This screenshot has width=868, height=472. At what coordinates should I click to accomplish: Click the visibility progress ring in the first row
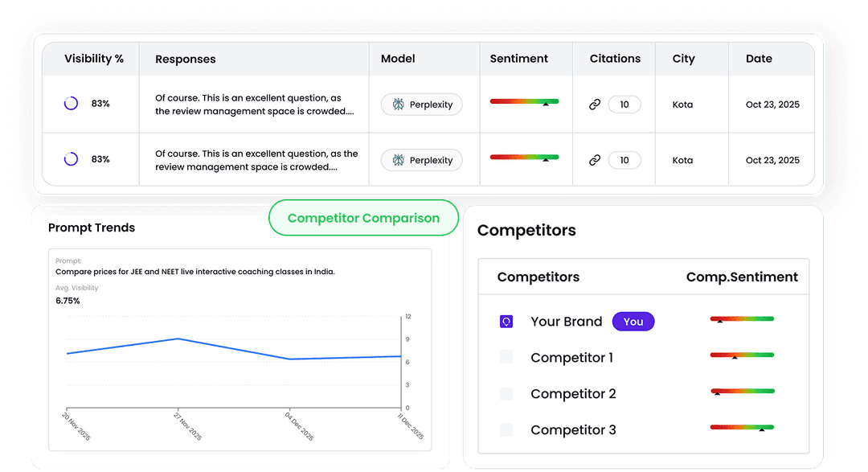click(71, 104)
